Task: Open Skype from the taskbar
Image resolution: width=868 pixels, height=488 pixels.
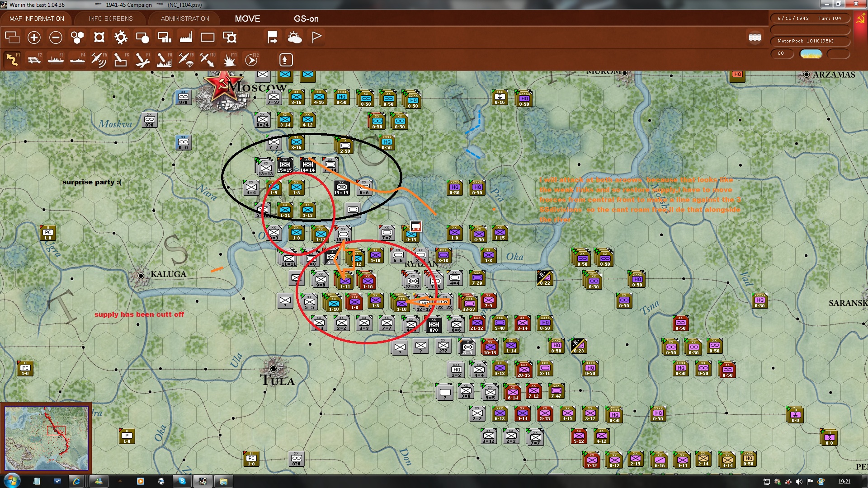Action: (182, 481)
